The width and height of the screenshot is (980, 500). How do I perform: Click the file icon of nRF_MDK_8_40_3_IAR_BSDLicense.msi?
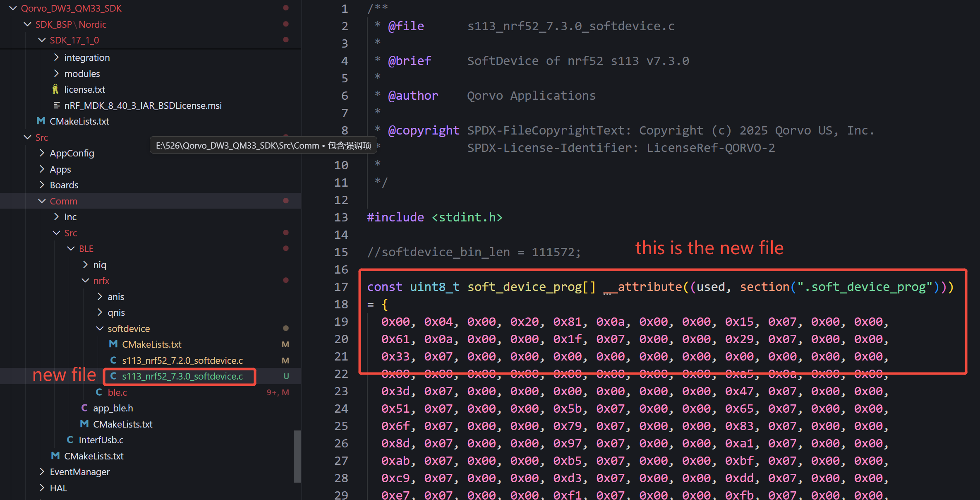click(57, 105)
